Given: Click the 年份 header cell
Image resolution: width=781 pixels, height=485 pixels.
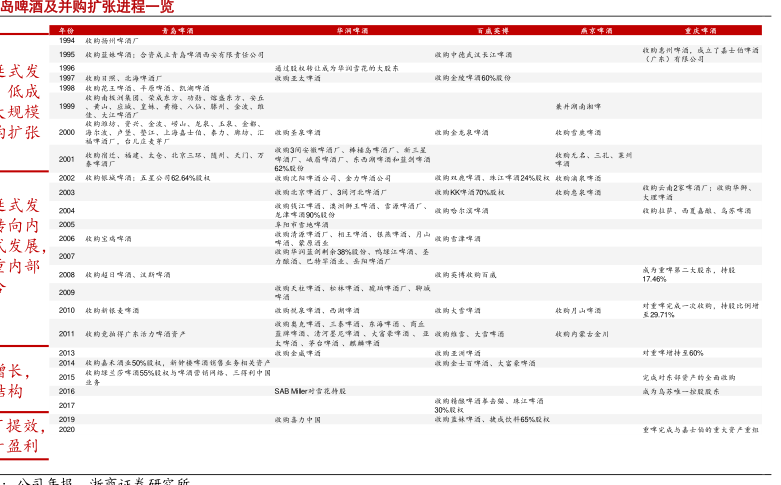Looking at the screenshot, I should coord(67,31).
